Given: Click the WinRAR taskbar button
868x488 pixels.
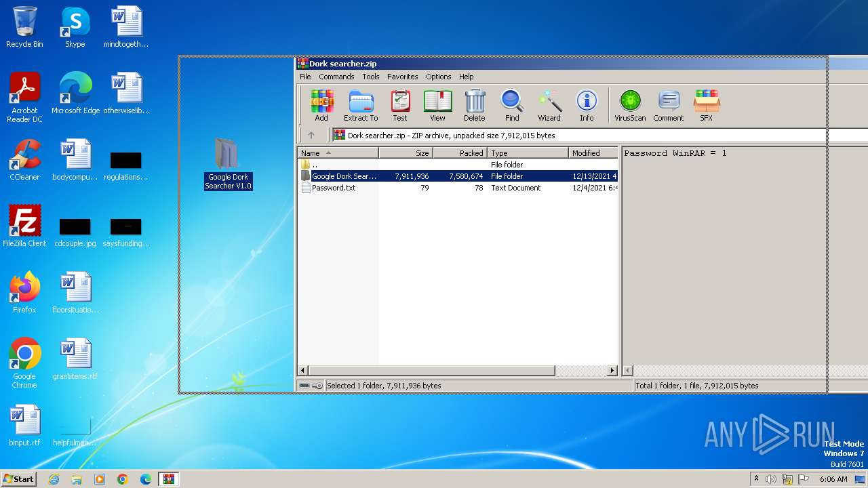Looking at the screenshot, I should click(x=168, y=479).
